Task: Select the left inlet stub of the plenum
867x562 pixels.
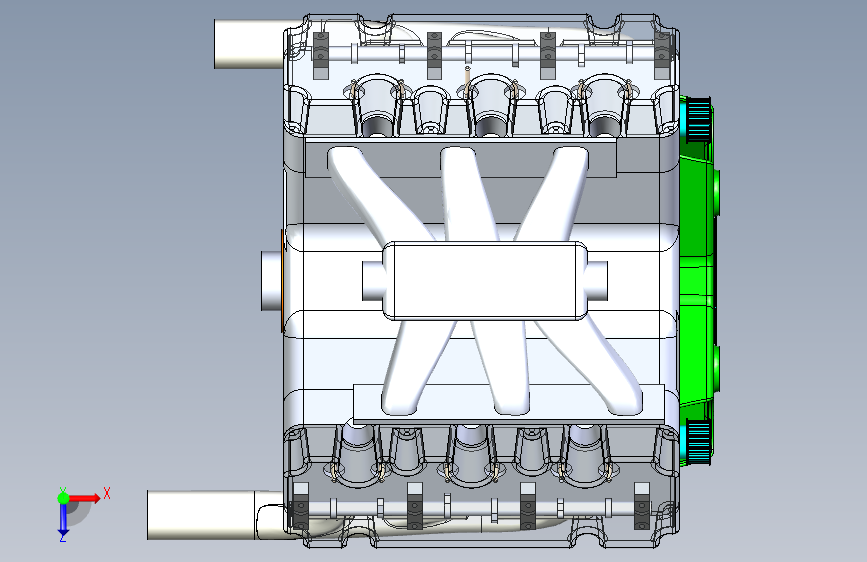Action: coord(372,280)
